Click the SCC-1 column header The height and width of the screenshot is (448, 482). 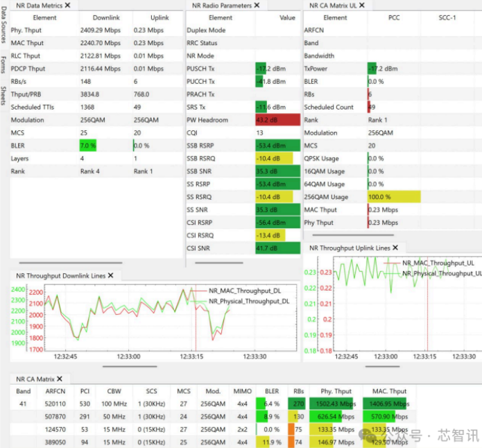(447, 17)
